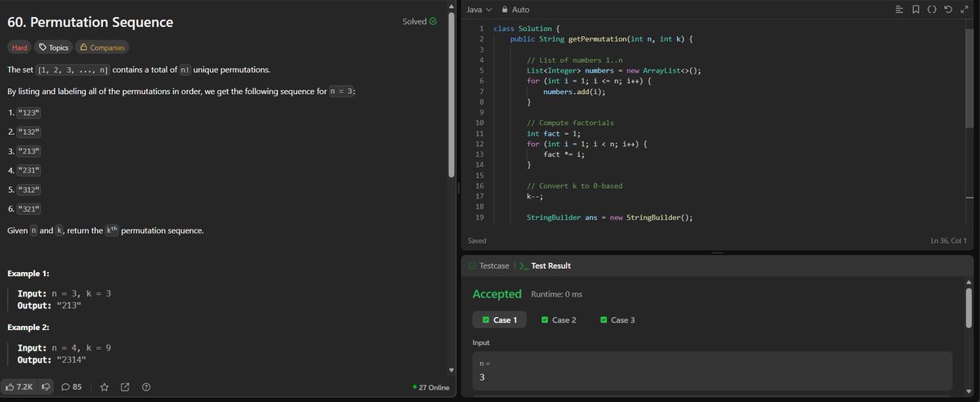This screenshot has height=402, width=980.
Task: Click the Runtime: 0 ms text
Action: click(556, 294)
